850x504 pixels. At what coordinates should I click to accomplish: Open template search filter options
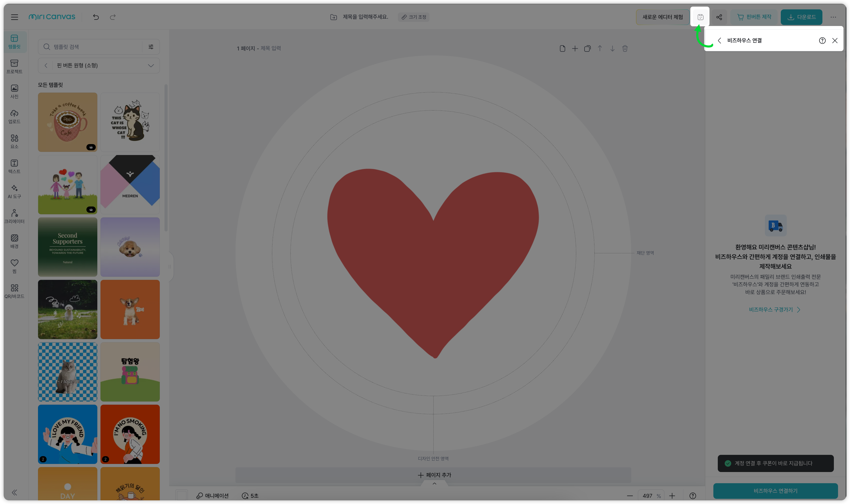click(x=151, y=47)
